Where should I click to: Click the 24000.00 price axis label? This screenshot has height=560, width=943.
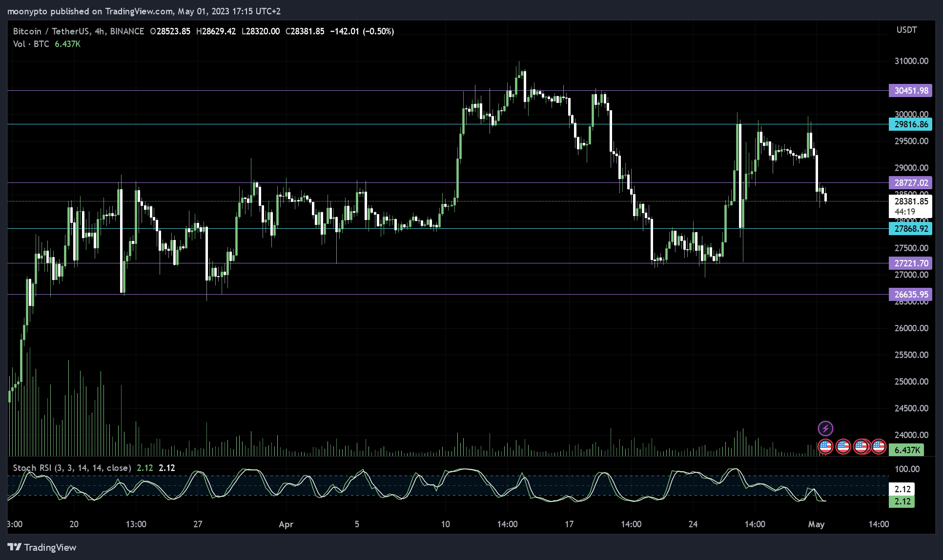coord(911,435)
